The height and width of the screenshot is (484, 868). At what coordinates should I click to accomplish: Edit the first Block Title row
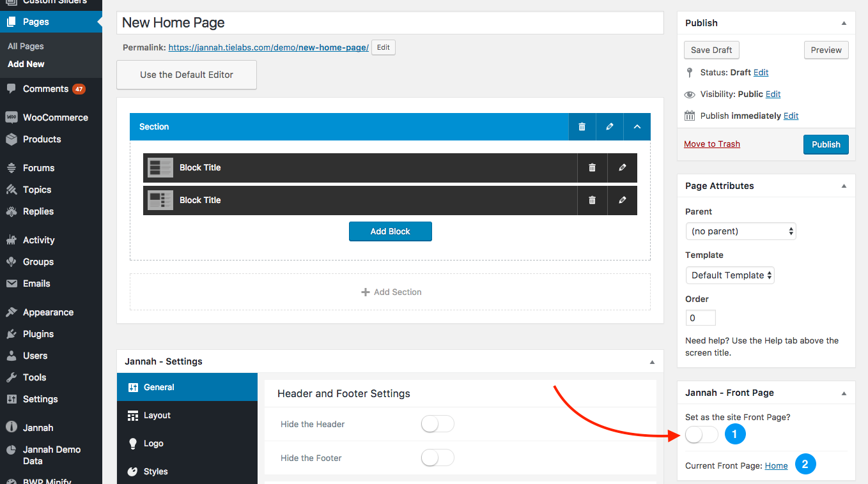[623, 167]
